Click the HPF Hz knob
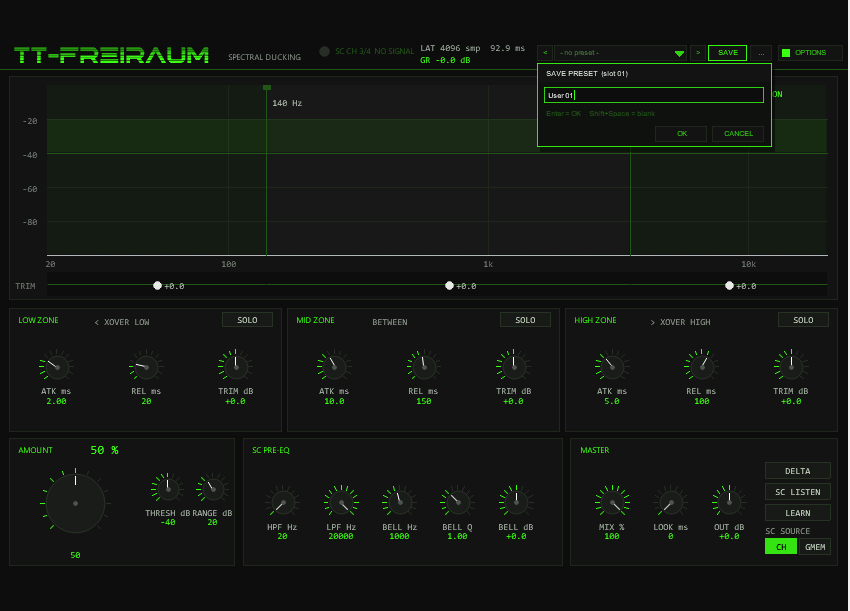The height and width of the screenshot is (611, 850). 282,503
